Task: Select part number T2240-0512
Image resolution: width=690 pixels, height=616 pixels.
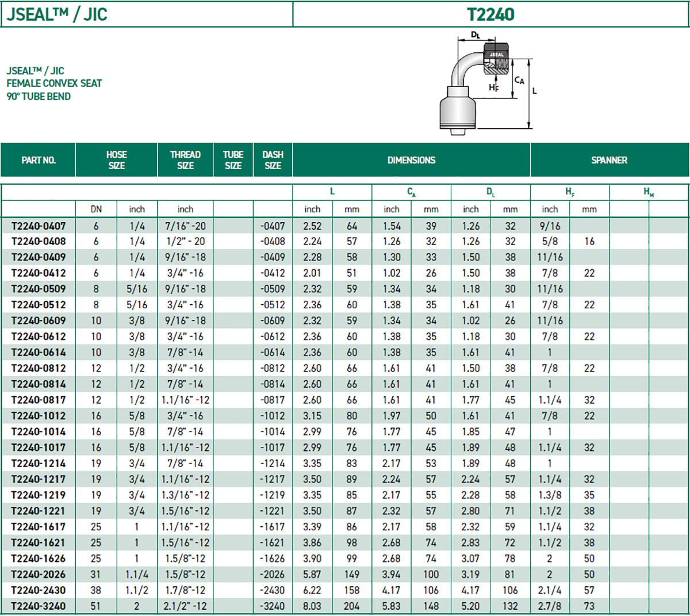Action: 39,305
